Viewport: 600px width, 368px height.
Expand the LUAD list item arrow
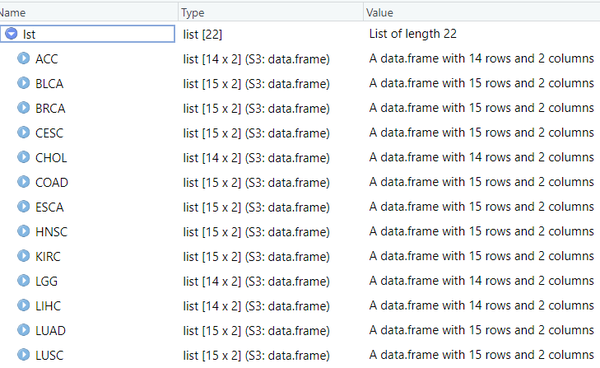pos(23,330)
